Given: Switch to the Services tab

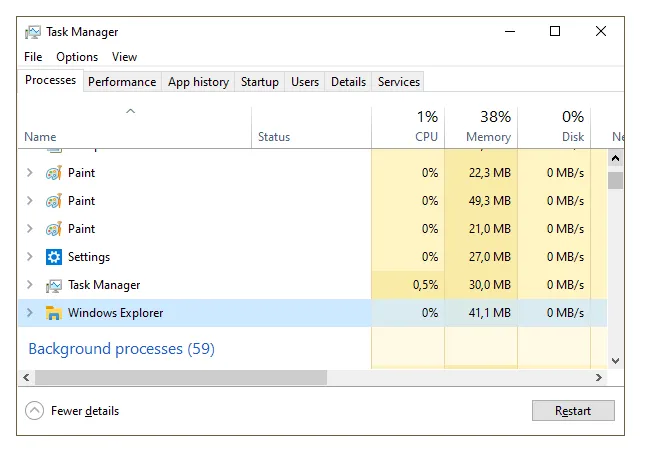Looking at the screenshot, I should point(399,82).
